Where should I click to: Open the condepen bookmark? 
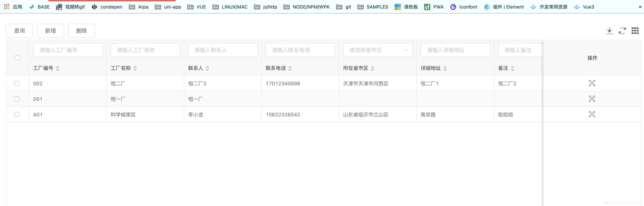(x=107, y=7)
